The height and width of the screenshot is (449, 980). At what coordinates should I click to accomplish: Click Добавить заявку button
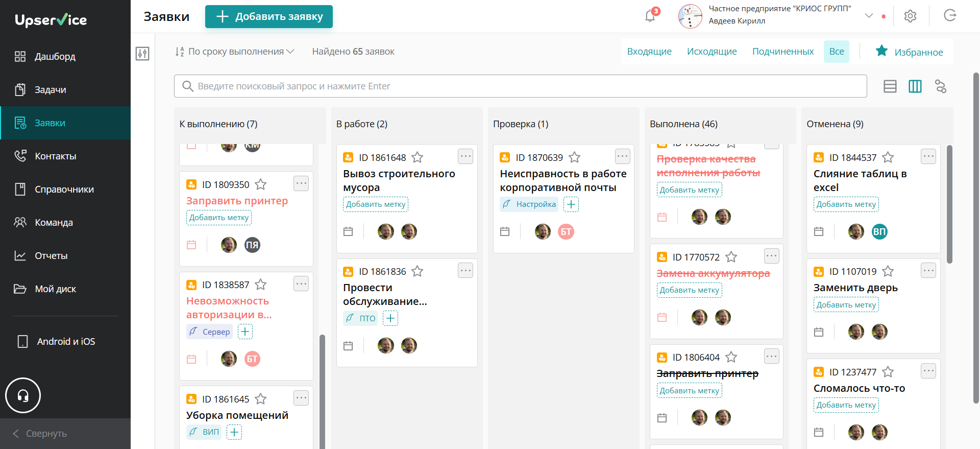tap(269, 16)
